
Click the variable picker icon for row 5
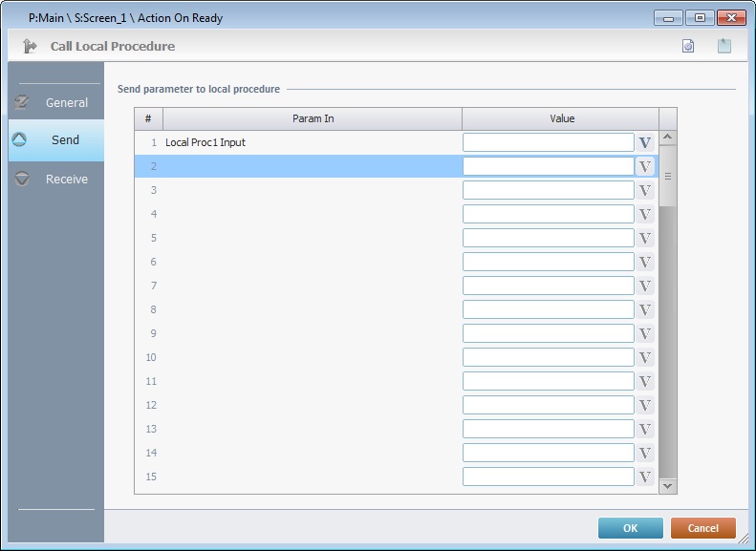click(645, 238)
